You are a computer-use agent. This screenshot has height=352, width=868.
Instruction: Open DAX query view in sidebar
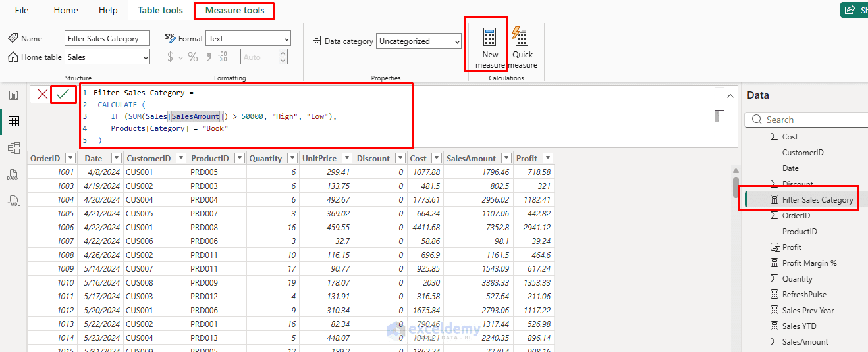click(x=14, y=174)
